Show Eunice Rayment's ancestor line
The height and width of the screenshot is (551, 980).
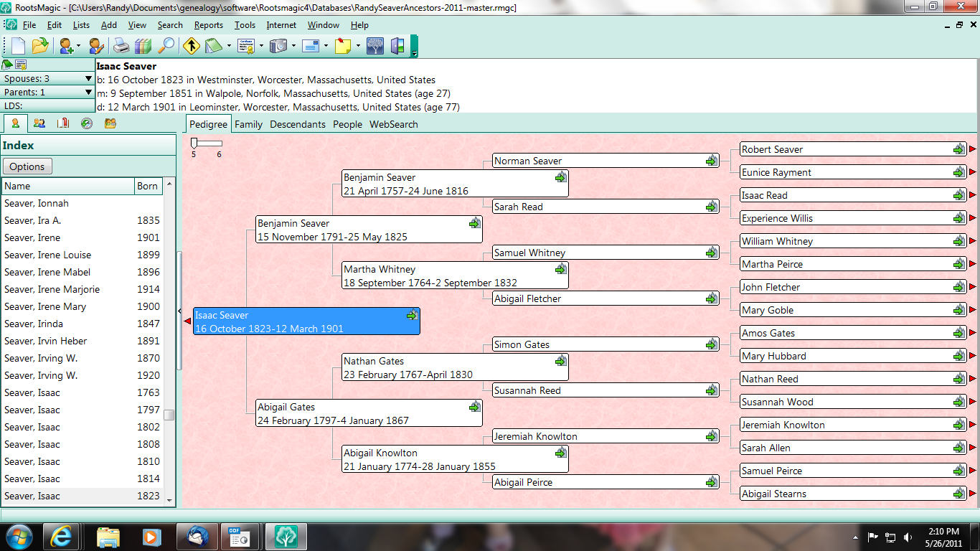click(x=974, y=172)
